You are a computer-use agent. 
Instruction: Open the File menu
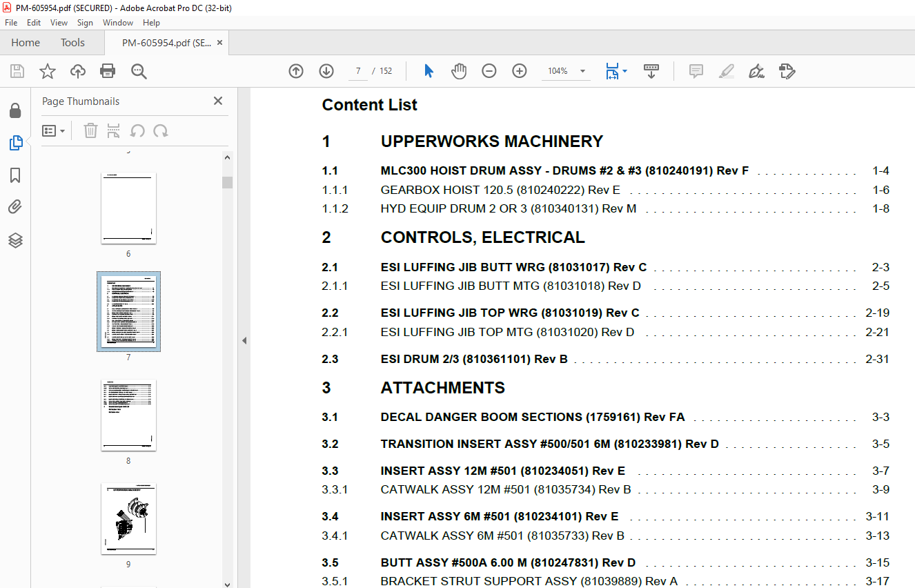pos(11,23)
